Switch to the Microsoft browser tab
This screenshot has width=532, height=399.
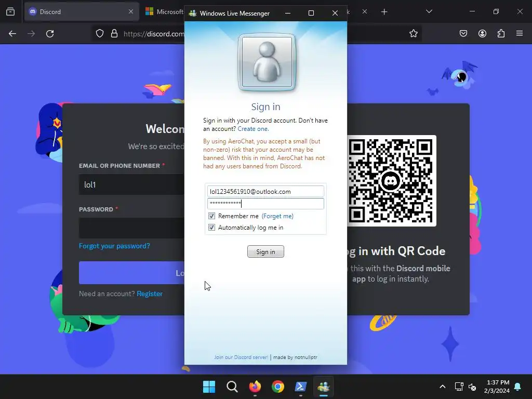click(164, 12)
